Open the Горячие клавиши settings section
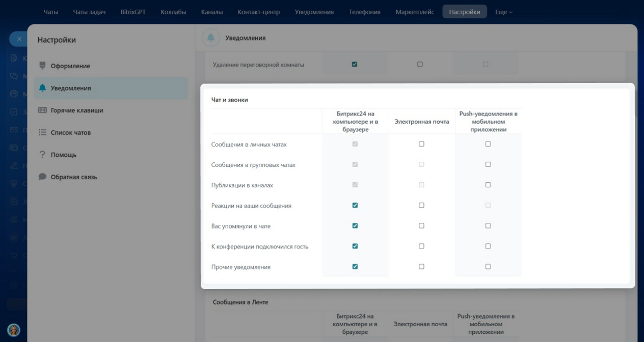The height and width of the screenshot is (342, 644). [77, 110]
